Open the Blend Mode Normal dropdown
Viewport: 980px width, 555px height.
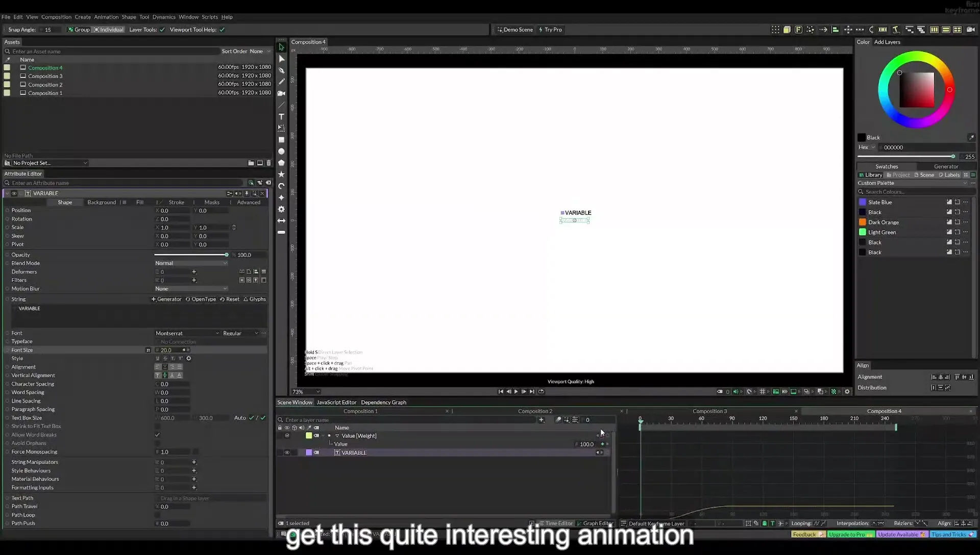pos(191,263)
